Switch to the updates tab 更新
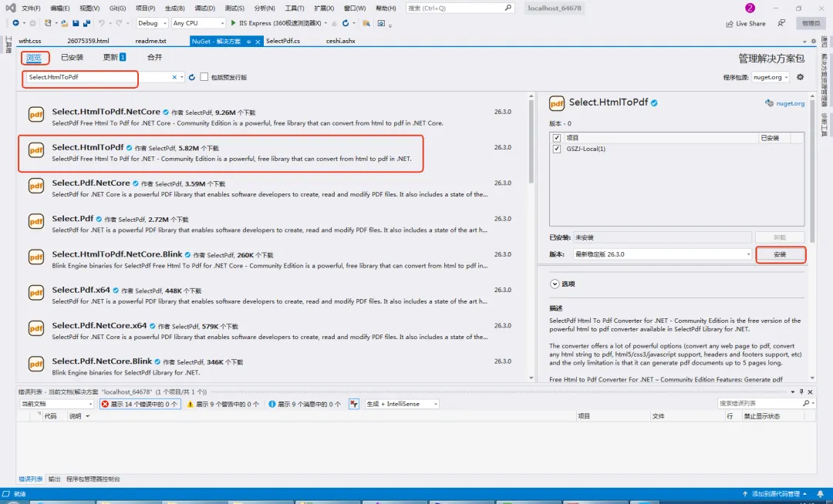The height and width of the screenshot is (504, 833). (x=114, y=57)
